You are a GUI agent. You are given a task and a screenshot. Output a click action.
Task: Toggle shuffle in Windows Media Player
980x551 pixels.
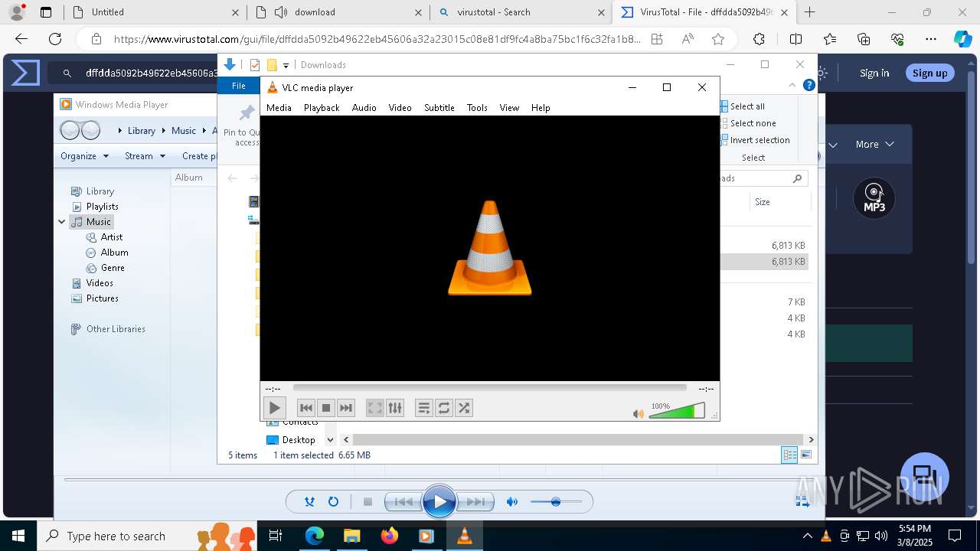point(309,502)
